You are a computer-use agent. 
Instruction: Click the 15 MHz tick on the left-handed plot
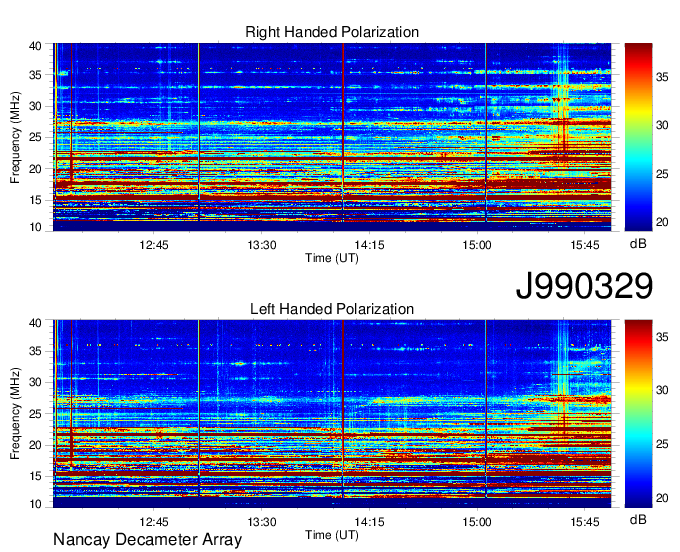tap(36, 477)
